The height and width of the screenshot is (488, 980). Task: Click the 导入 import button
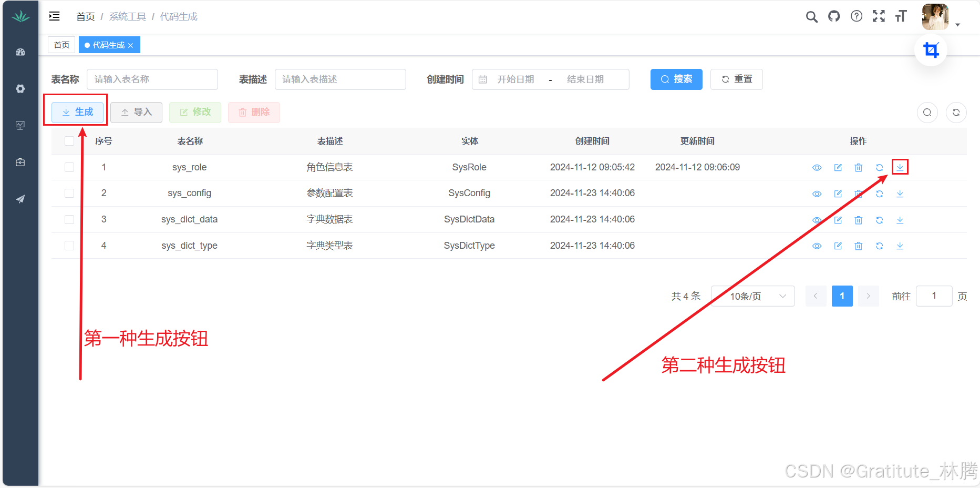136,112
